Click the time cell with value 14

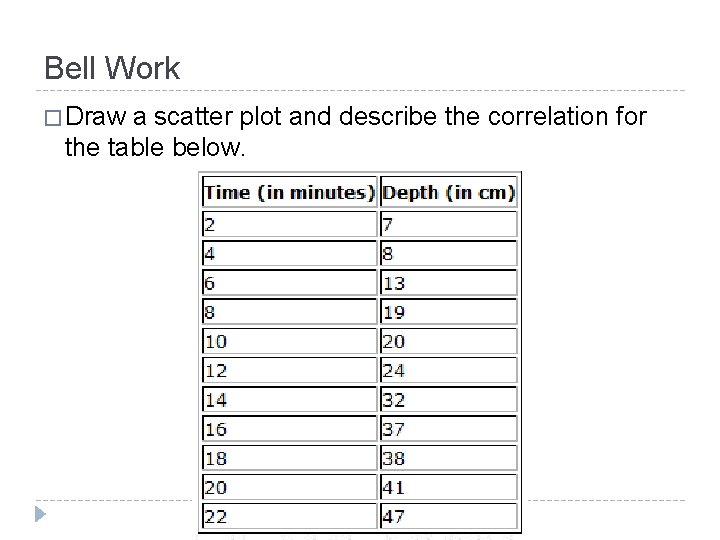(x=289, y=399)
